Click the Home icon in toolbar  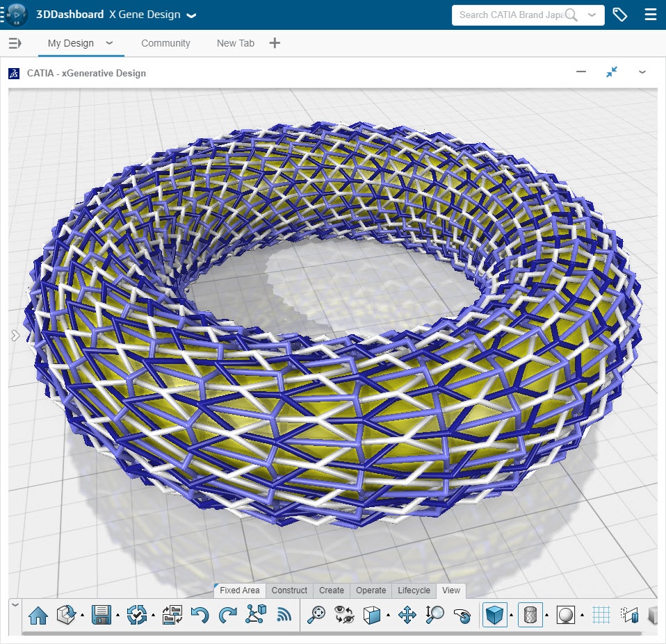pos(38,615)
